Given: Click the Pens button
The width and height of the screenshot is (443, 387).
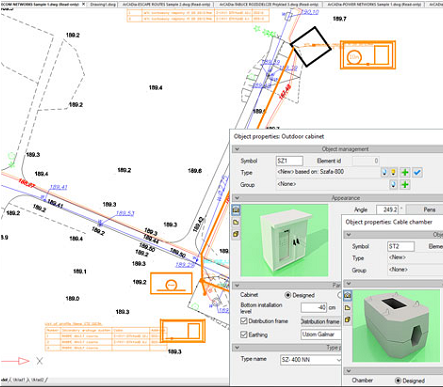Looking at the screenshot, I should 429,210.
